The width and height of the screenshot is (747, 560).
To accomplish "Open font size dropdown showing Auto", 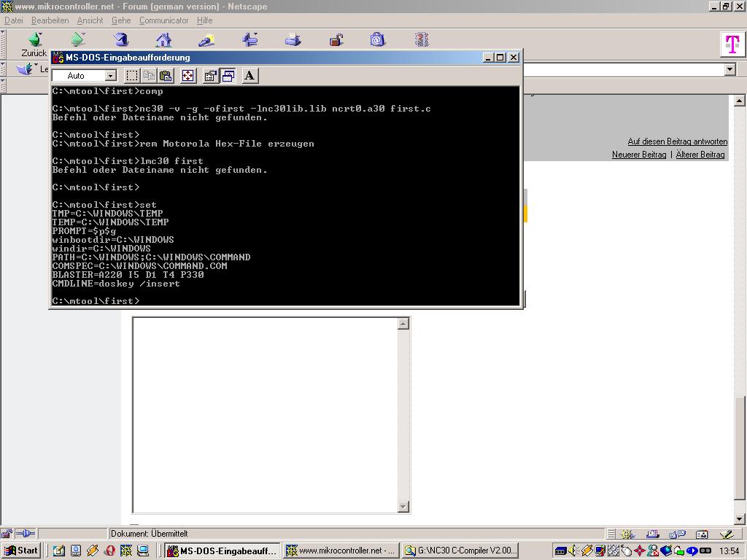I will pos(111,76).
